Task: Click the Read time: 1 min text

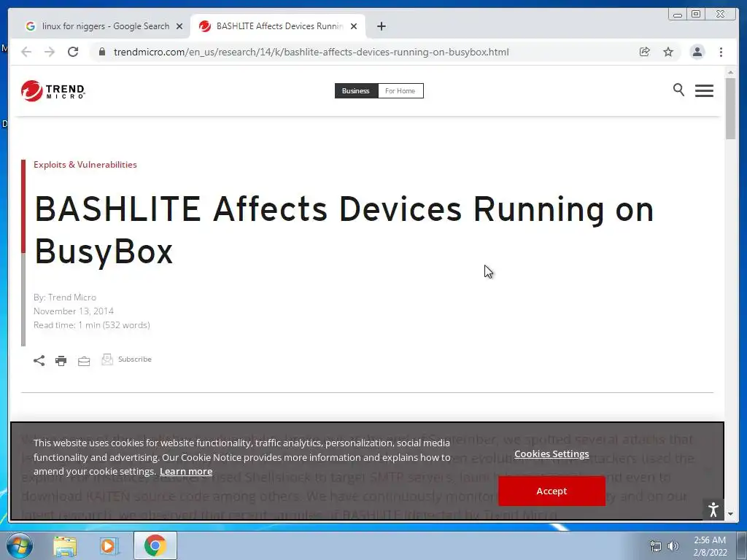Action: click(91, 324)
